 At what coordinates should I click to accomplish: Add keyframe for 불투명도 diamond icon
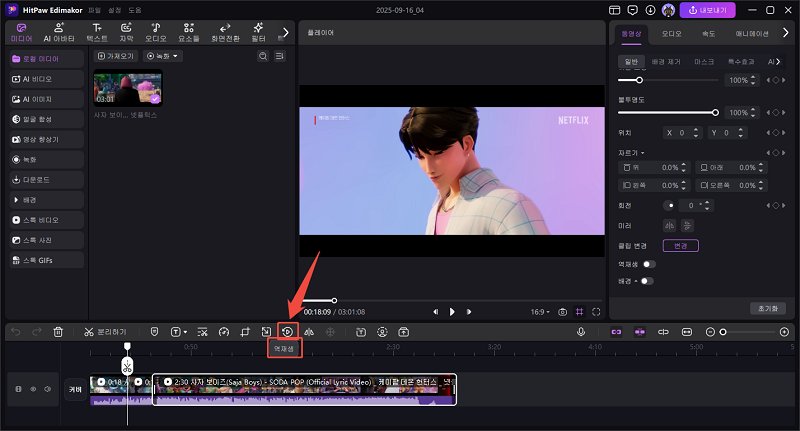tap(776, 113)
